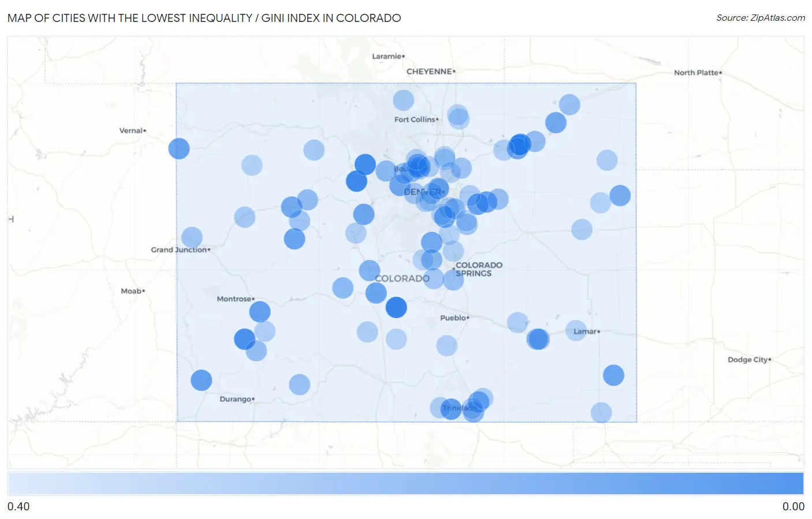The image size is (812, 519).
Task: Click the Source: ZipAtlas.com credit text
Action: coord(761,18)
